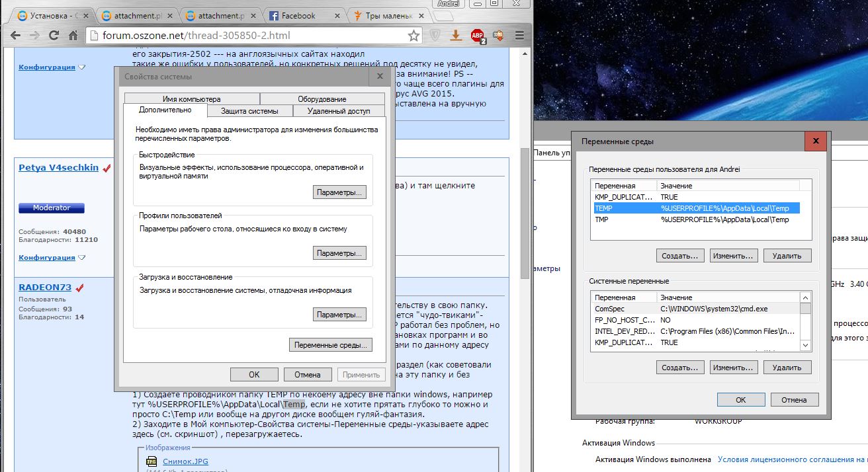868x472 pixels.
Task: Close the Facebook browser tab
Action: [336, 15]
